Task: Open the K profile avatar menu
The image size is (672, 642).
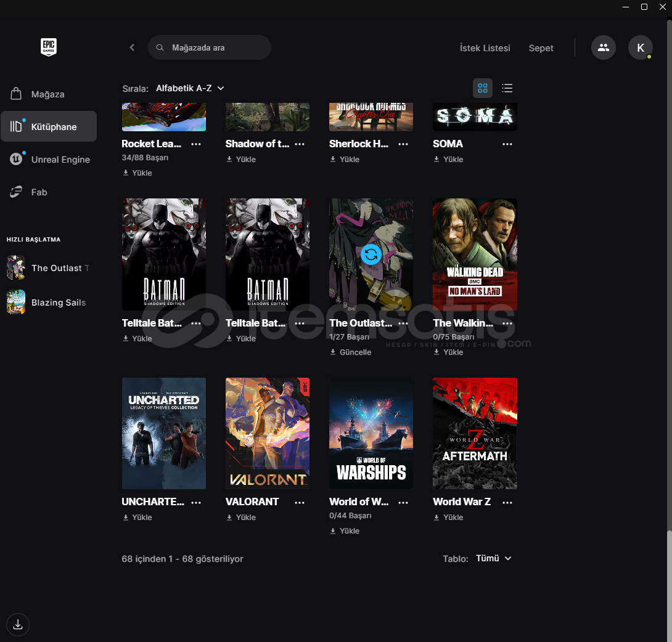Action: pos(641,47)
